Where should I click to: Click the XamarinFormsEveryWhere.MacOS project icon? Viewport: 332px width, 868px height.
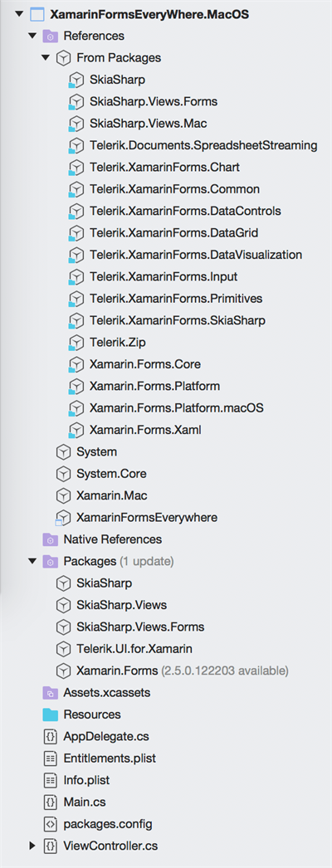pyautogui.click(x=37, y=14)
